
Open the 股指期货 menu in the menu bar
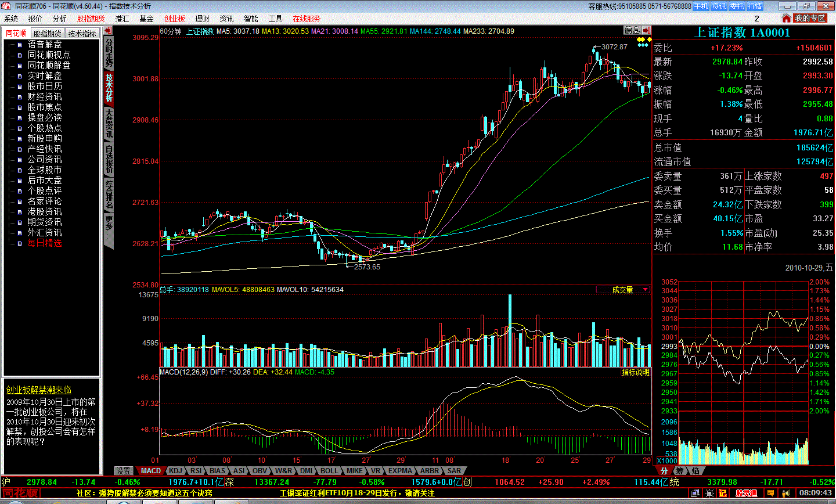coord(91,19)
